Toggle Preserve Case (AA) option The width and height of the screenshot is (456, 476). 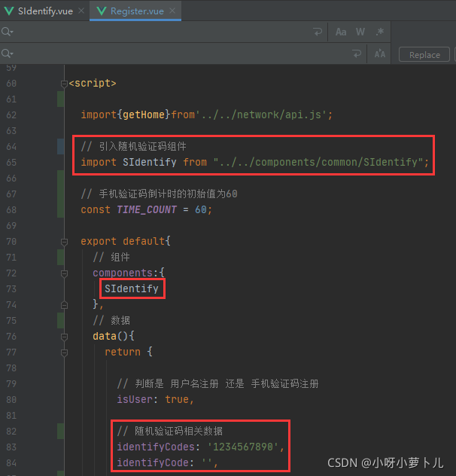tap(379, 54)
